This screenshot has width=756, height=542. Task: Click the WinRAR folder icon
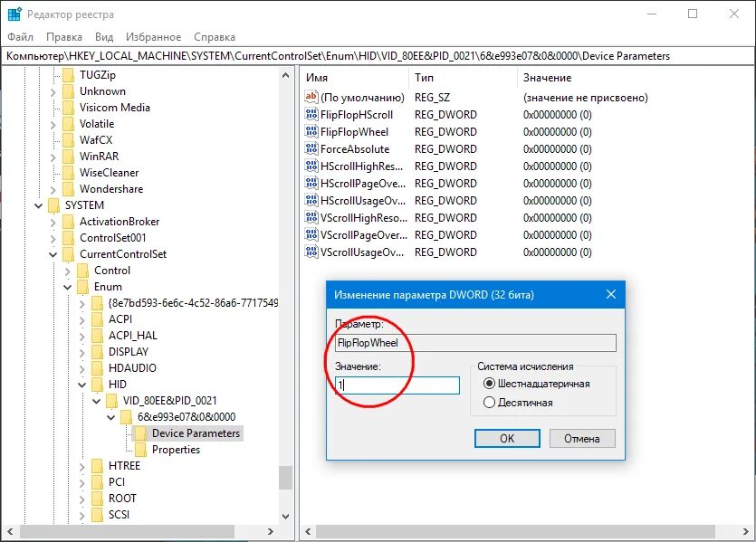coord(69,157)
